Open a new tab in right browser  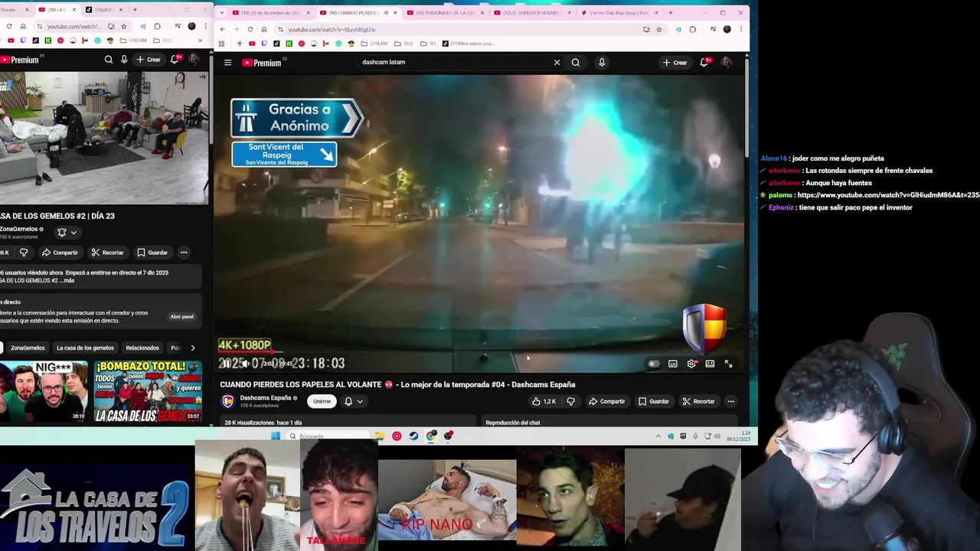[671, 12]
